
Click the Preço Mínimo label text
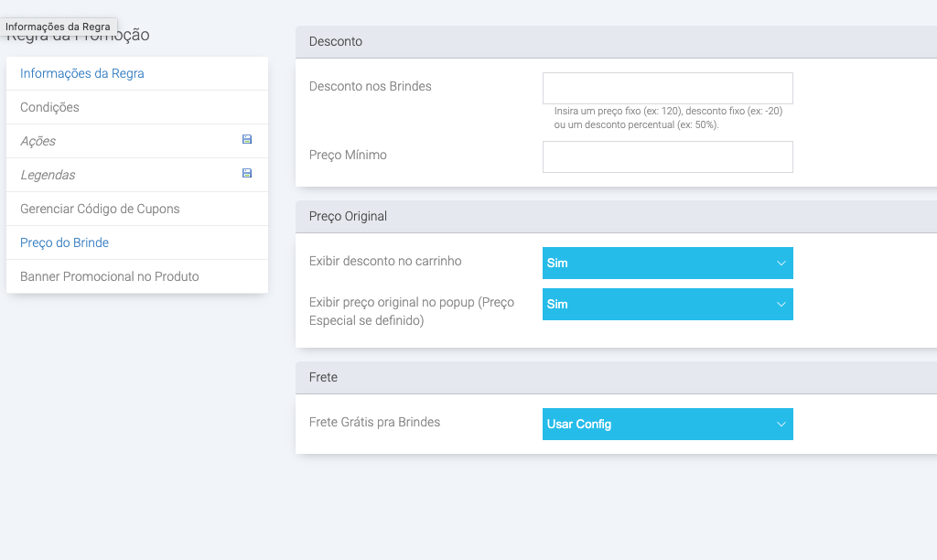tap(348, 156)
